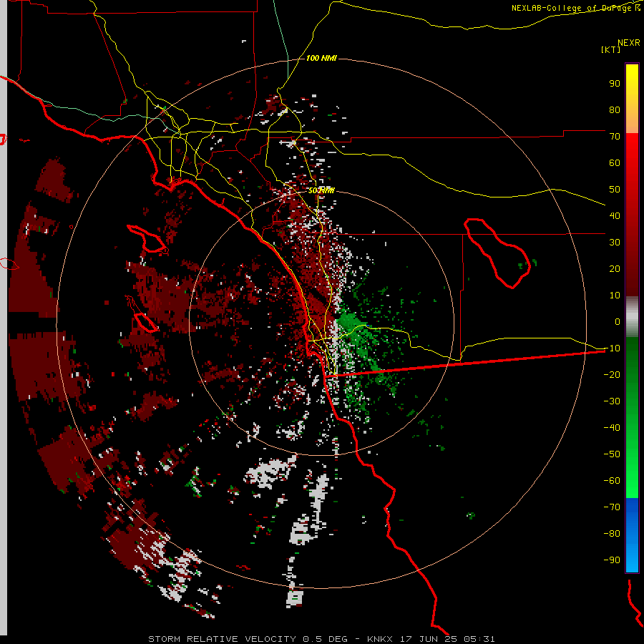Click the -40 value on the velocity scale
The width and height of the screenshot is (644, 644).
(x=612, y=428)
